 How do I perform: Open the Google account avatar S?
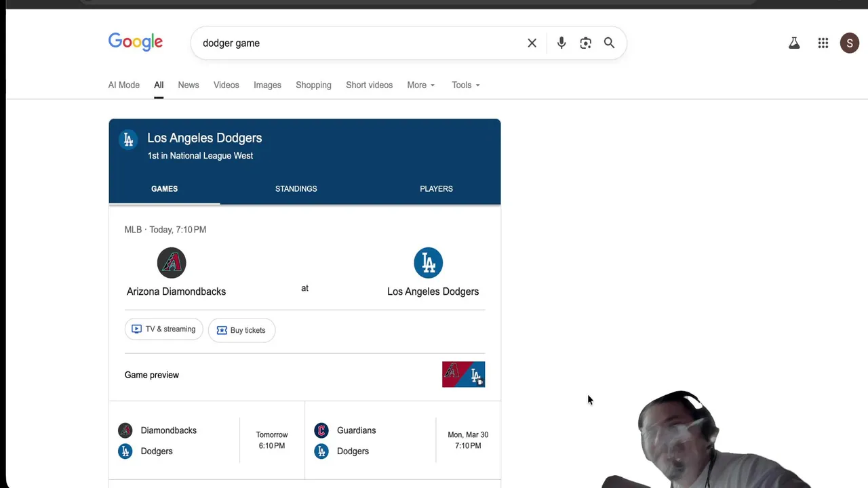(x=850, y=43)
